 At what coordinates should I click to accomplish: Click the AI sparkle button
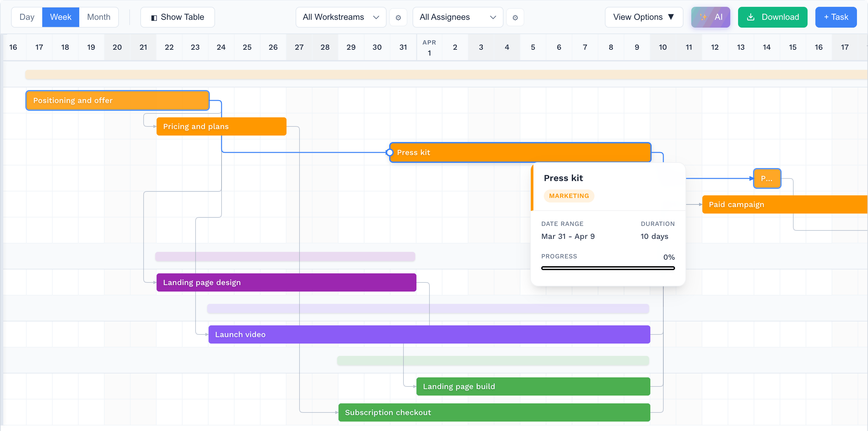click(x=710, y=17)
